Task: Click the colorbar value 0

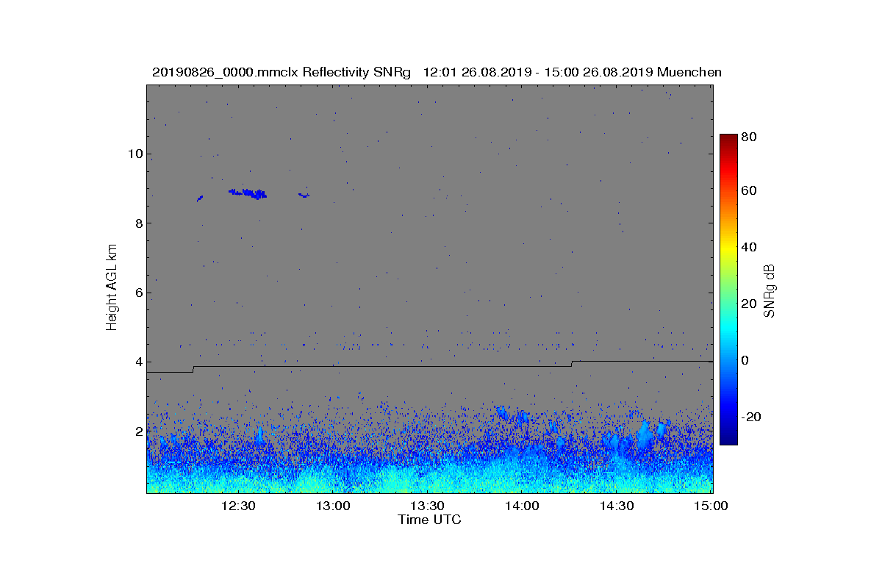Action: point(746,360)
